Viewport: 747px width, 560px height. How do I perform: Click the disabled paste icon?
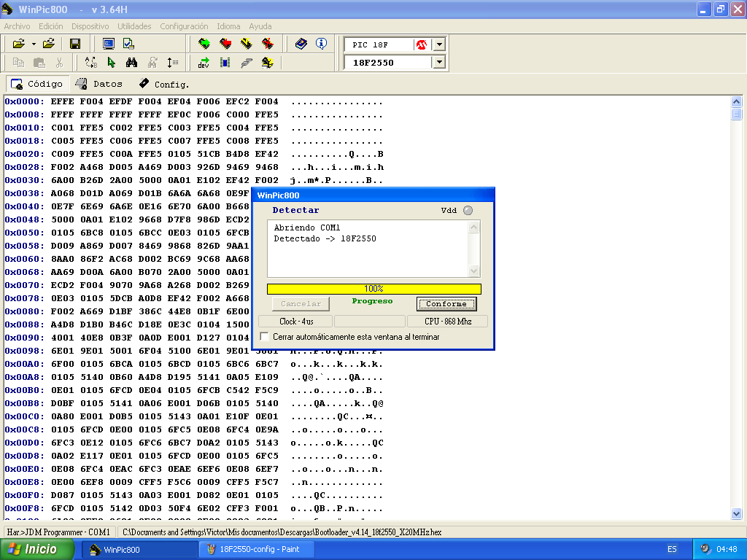(39, 63)
